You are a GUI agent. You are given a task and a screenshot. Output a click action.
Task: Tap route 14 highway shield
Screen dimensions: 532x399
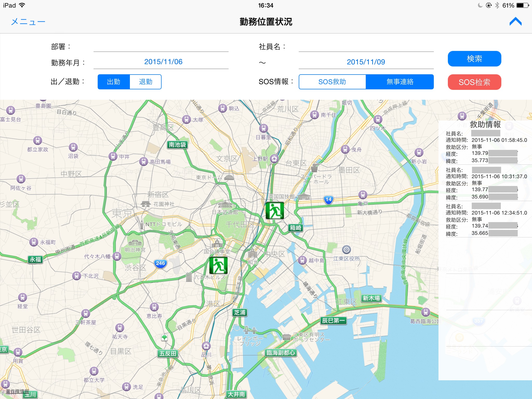click(x=329, y=199)
